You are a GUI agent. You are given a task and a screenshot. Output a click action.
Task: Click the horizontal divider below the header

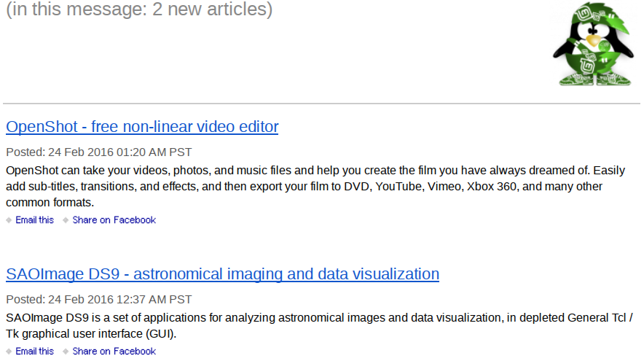pyautogui.click(x=321, y=104)
